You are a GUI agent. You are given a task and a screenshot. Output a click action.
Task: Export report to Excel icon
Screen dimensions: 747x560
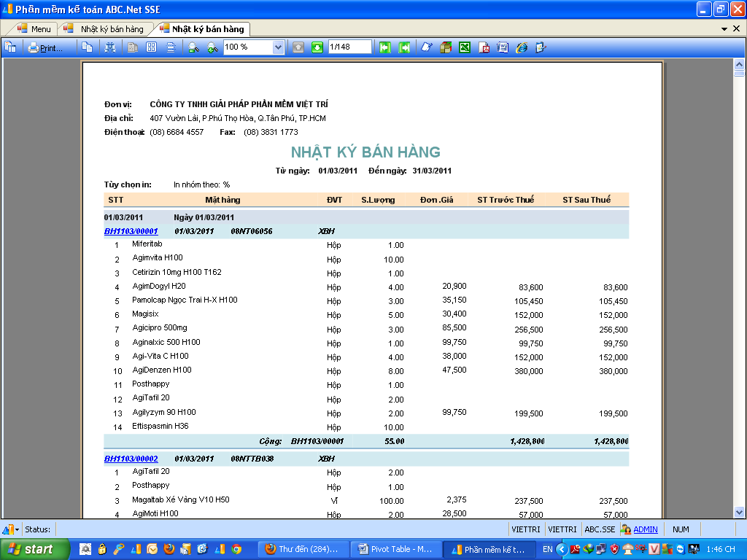pos(465,47)
